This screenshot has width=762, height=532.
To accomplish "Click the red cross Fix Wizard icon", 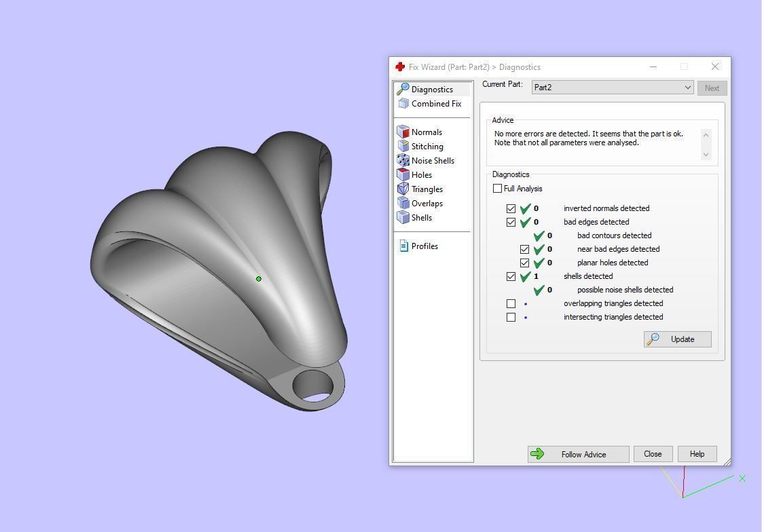I will point(400,66).
